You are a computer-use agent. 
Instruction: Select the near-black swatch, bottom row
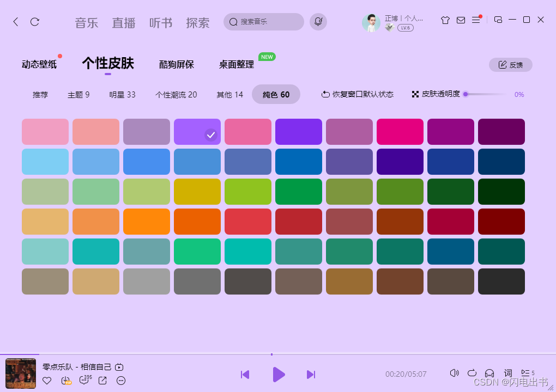click(x=501, y=281)
